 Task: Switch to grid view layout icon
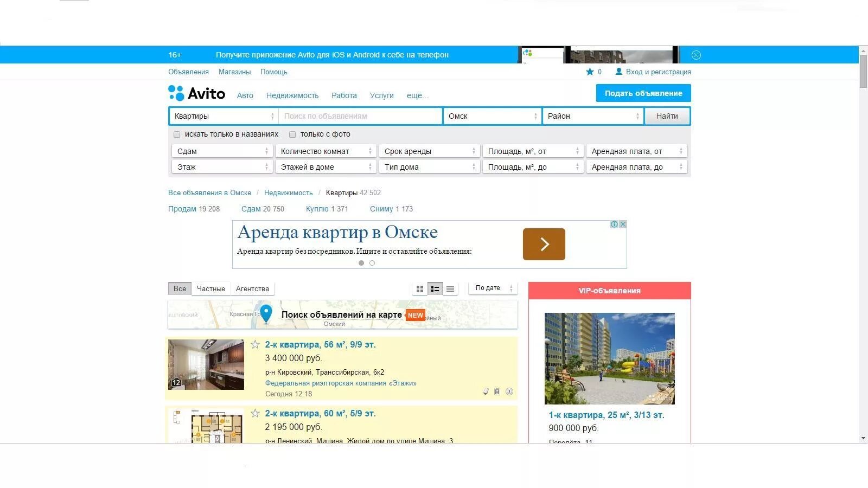point(420,289)
